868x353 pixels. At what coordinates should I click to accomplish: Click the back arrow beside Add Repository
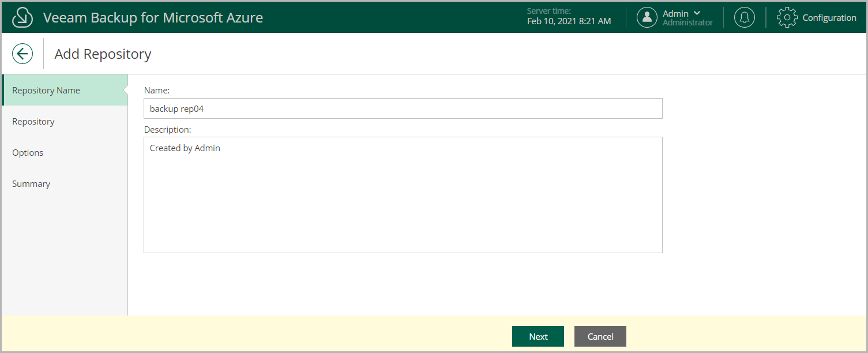point(22,54)
